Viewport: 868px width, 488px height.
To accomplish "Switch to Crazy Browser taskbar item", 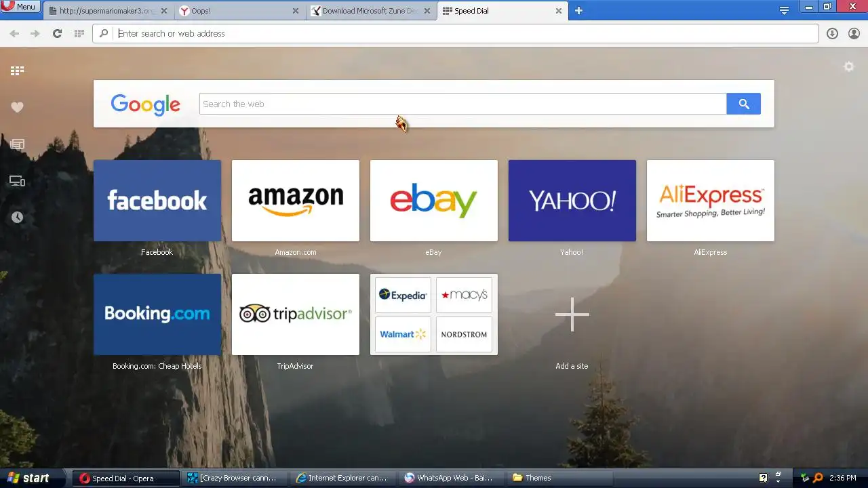I will 235,478.
